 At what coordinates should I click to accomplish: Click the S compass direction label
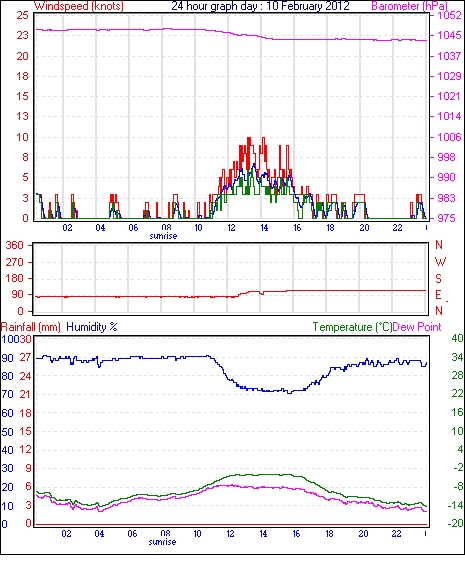pyautogui.click(x=438, y=278)
